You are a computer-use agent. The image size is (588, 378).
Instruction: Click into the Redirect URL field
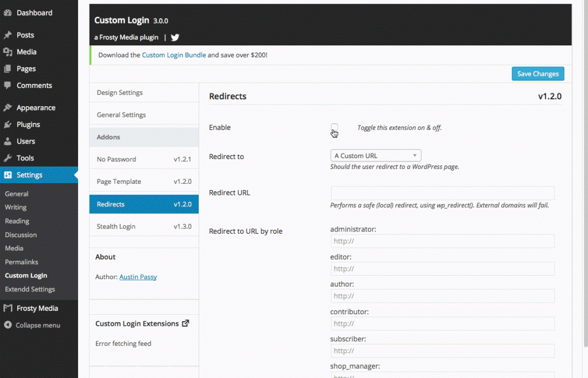442,193
